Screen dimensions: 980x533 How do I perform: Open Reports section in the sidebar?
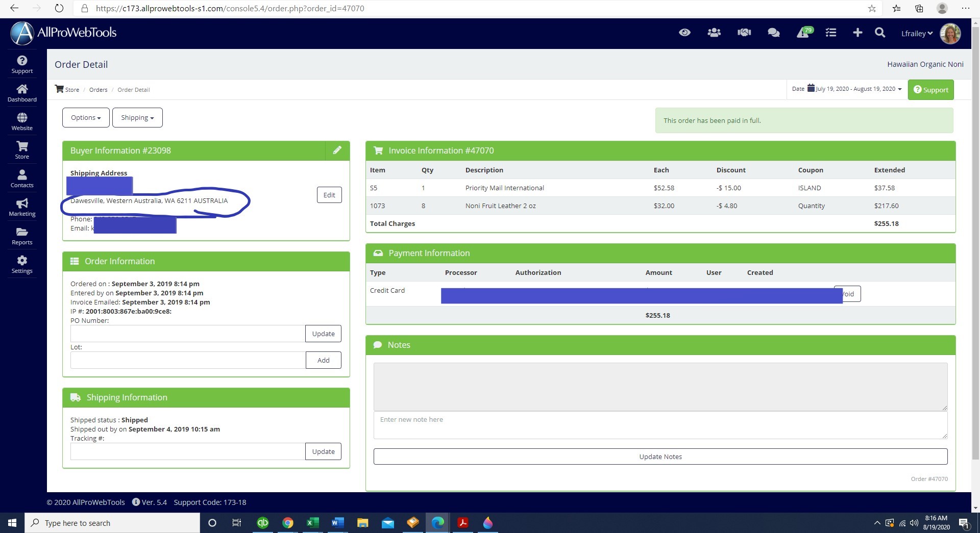[22, 236]
